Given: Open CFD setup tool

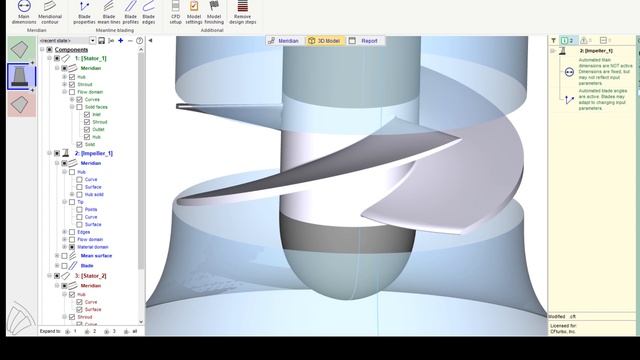Looking at the screenshot, I should 176,12.
